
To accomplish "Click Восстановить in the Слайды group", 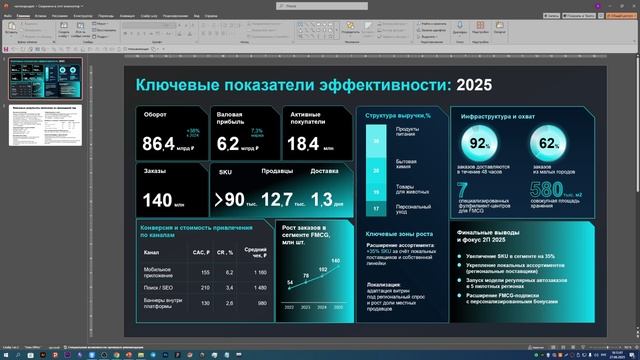I will 104,30.
